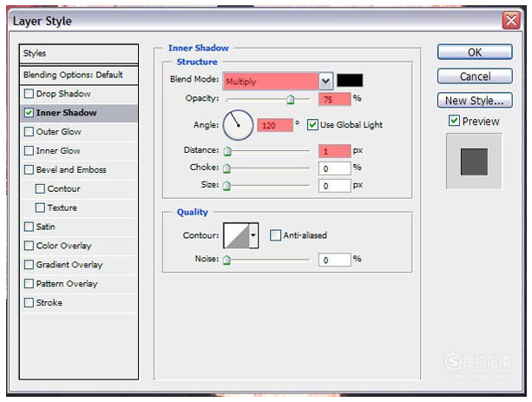The image size is (532, 402).
Task: Turn on Anti-aliased checkbox
Action: click(x=275, y=235)
